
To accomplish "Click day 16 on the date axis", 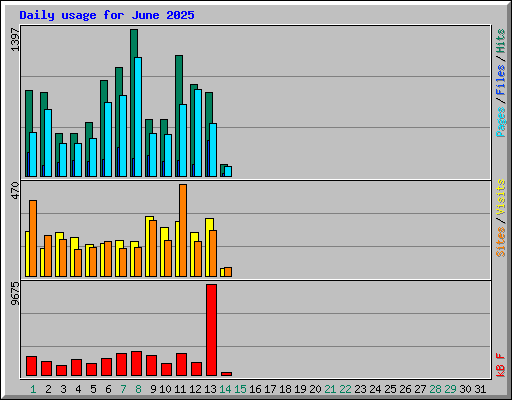I will tap(255, 389).
